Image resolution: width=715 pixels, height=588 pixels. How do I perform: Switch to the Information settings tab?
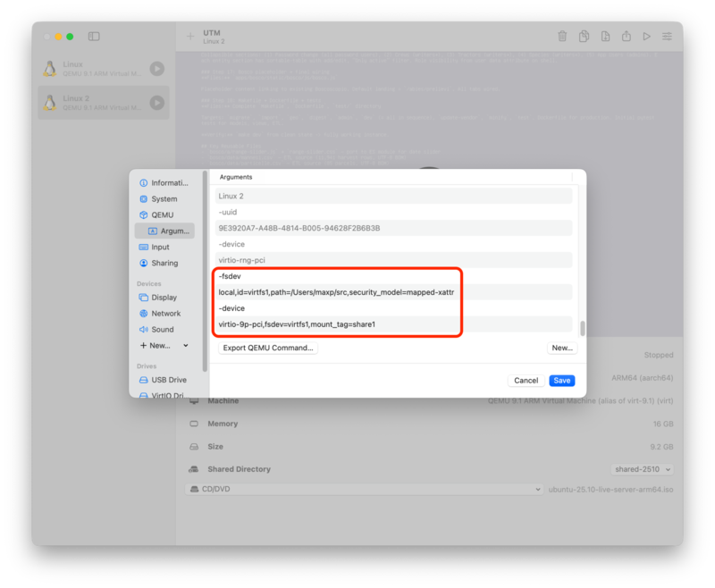167,182
